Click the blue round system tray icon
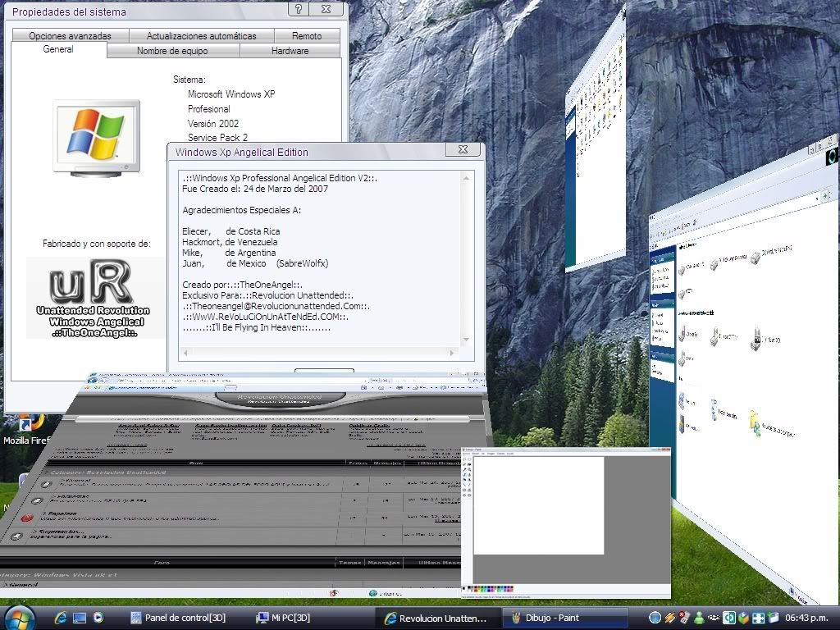The width and height of the screenshot is (840, 630). click(655, 618)
